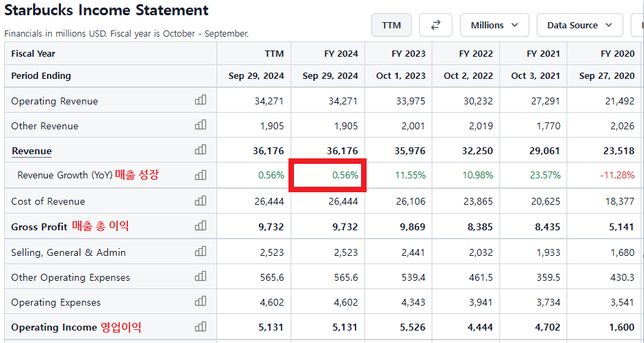The width and height of the screenshot is (644, 343).
Task: Click the -11.28% growth value
Action: 617,176
